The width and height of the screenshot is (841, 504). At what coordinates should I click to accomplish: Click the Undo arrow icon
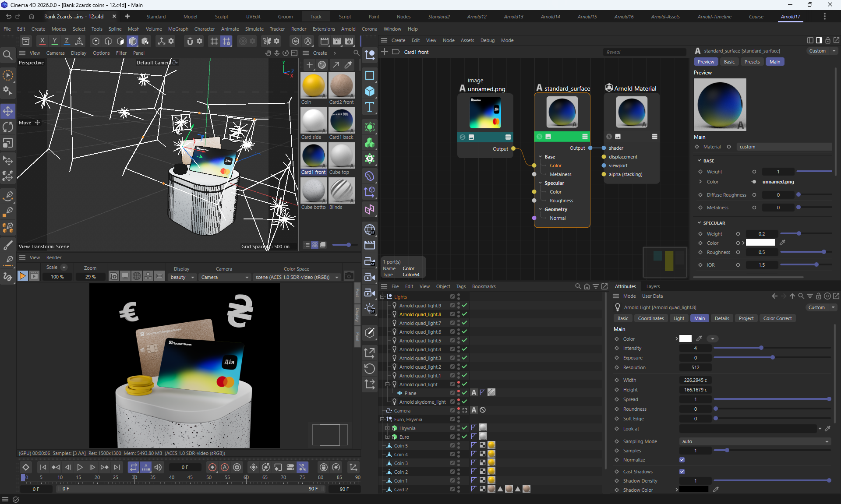coord(8,17)
